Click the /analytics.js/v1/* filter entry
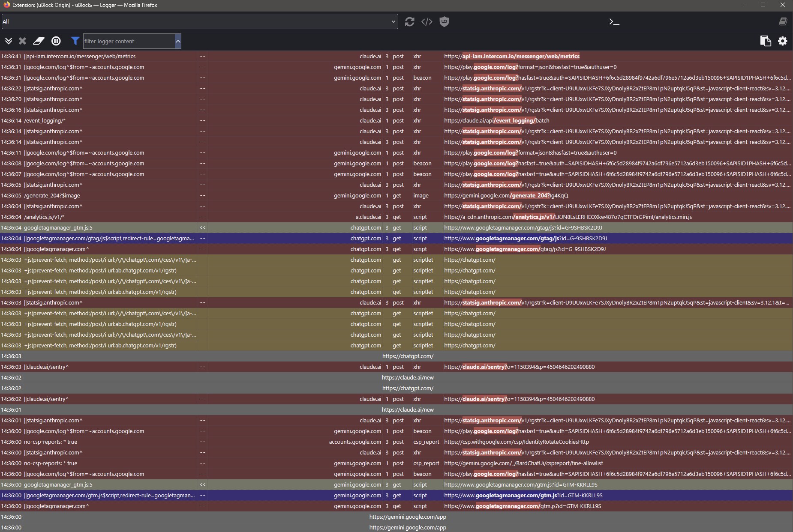Image resolution: width=793 pixels, height=532 pixels. coord(44,217)
